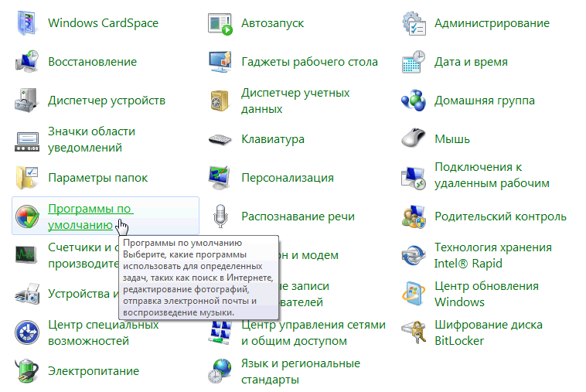Open Гаджеты рабочего стола icon
This screenshot has width=586, height=392.
220,62
